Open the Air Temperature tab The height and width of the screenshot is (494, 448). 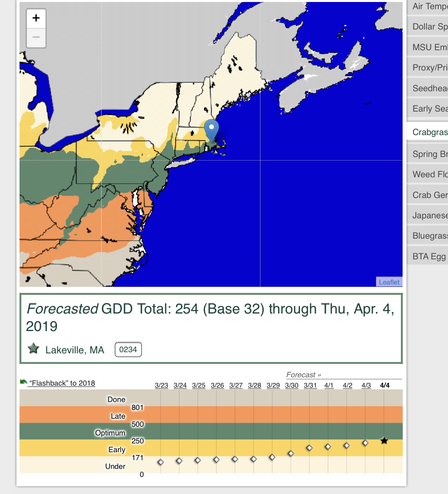[428, 6]
